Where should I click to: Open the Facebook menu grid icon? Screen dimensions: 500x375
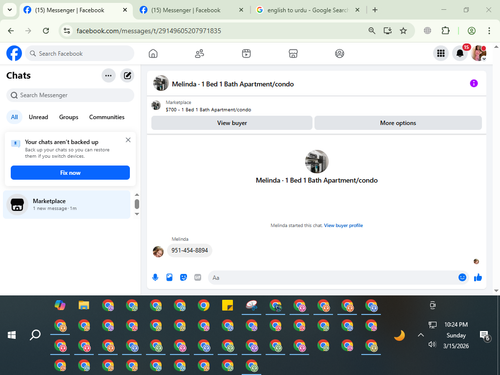click(x=441, y=53)
